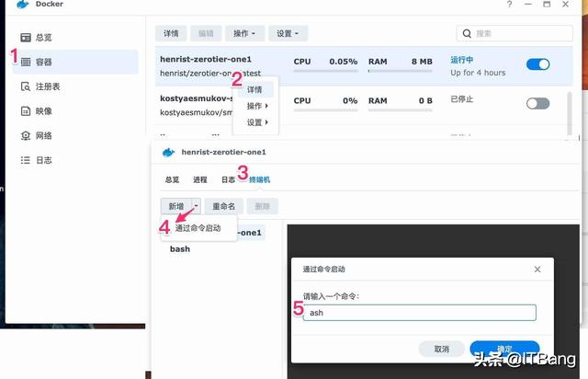Viewport: 588px width, 379px height.
Task: Switch to the 进程 tab
Action: (200, 180)
